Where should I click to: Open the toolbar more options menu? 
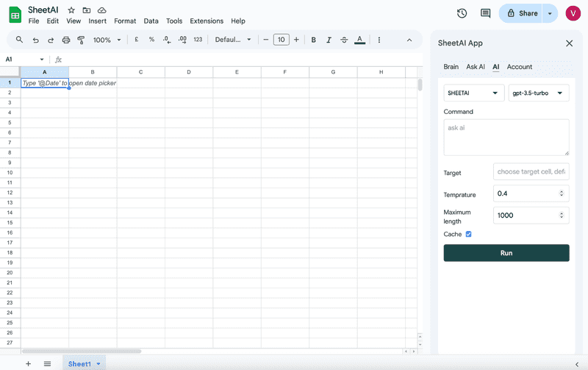click(379, 40)
